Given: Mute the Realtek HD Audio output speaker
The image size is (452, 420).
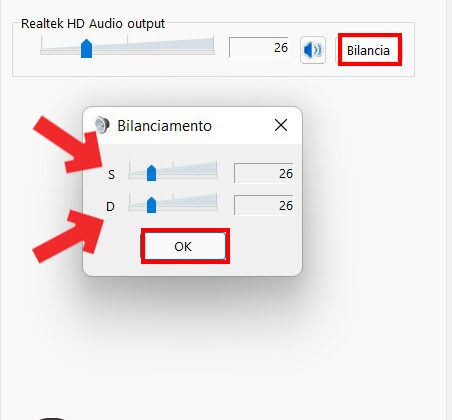Looking at the screenshot, I should [313, 50].
